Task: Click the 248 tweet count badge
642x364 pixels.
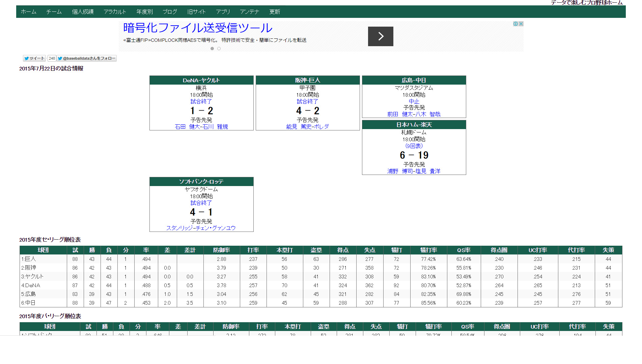Action: (52, 58)
